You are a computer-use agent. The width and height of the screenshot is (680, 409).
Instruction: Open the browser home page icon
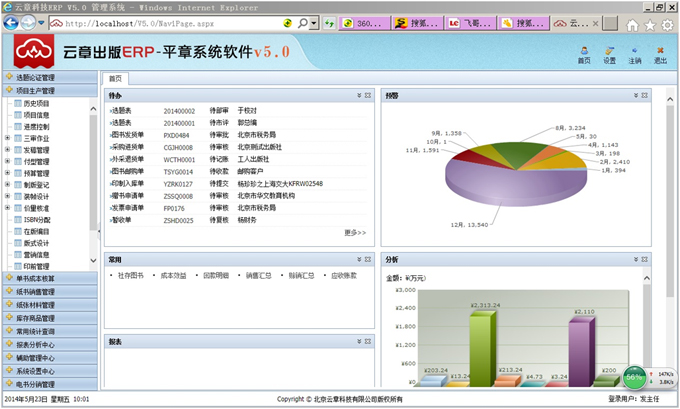pos(632,25)
